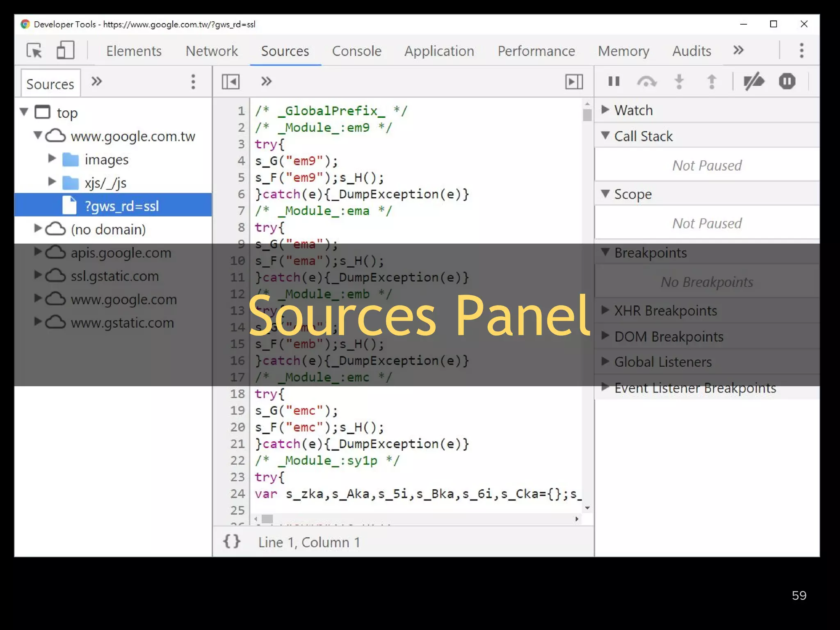Collapse the www.google.com.tw domain
Image resolution: width=840 pixels, height=630 pixels.
[38, 135]
